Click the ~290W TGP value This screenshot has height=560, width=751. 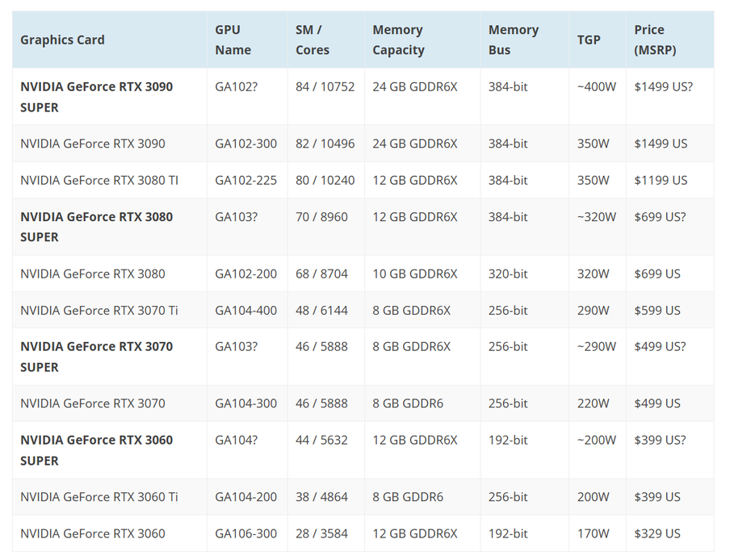pos(596,346)
